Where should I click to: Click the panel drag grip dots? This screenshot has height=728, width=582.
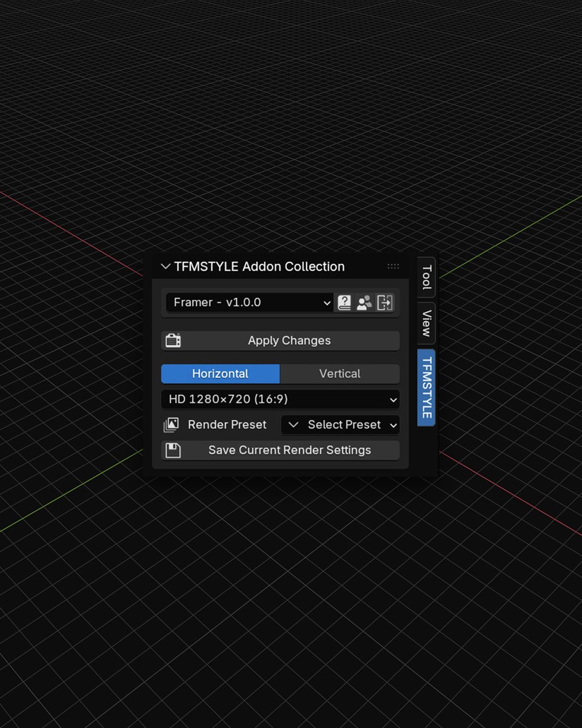pyautogui.click(x=393, y=266)
